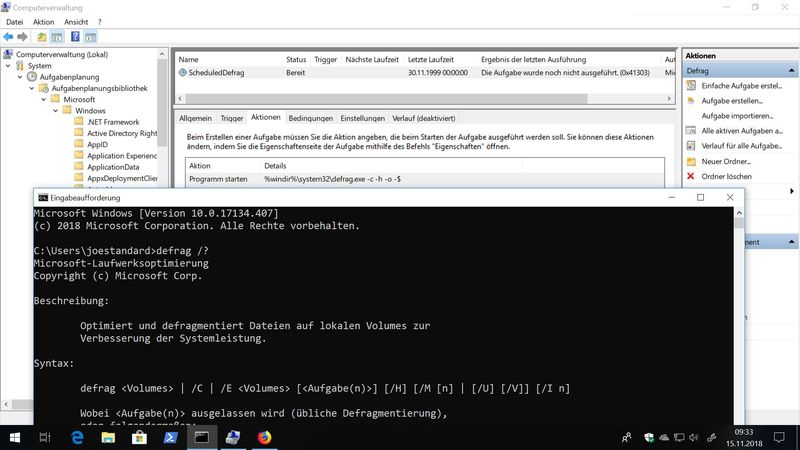Open Firefox from the taskbar

(264, 437)
